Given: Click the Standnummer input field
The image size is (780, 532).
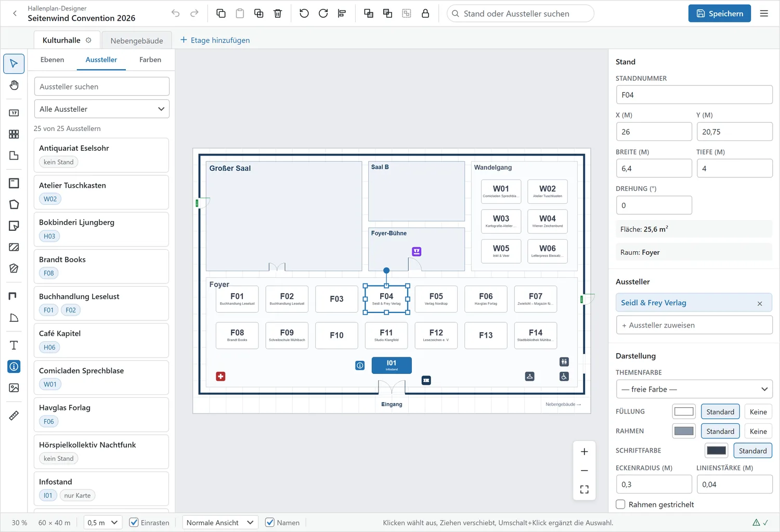Looking at the screenshot, I should [694, 95].
